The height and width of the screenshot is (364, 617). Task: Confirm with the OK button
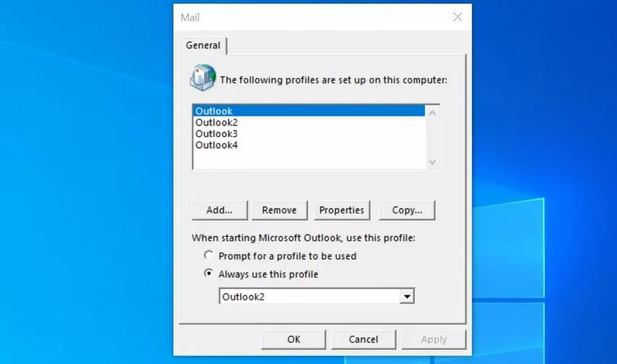click(x=293, y=339)
